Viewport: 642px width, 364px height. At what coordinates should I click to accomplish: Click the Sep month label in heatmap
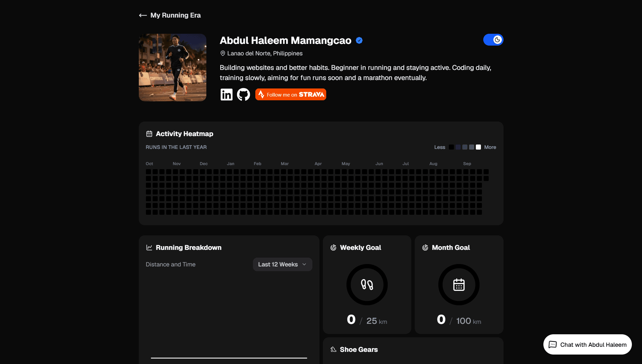[x=467, y=164]
